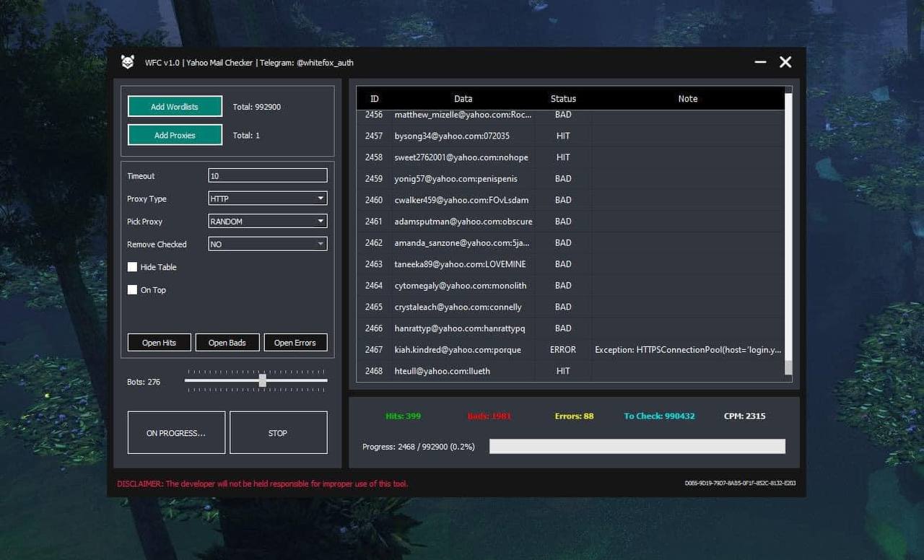Select the row with ID 2457
Screen dimensions: 924x560
[570, 136]
